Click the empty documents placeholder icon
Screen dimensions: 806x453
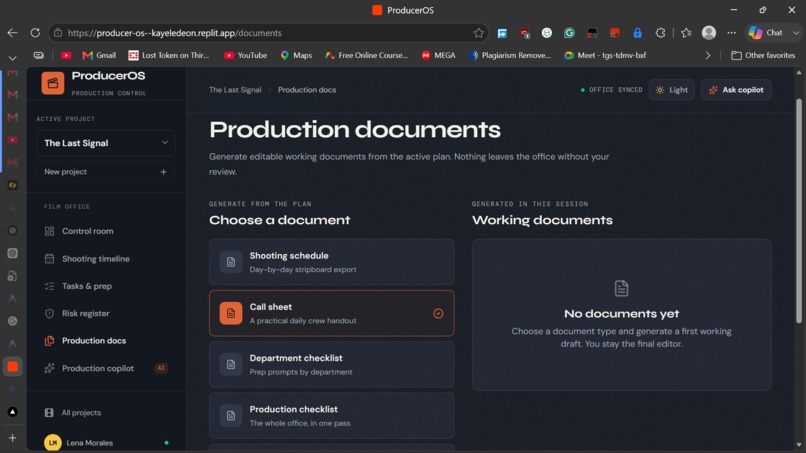[x=621, y=288]
